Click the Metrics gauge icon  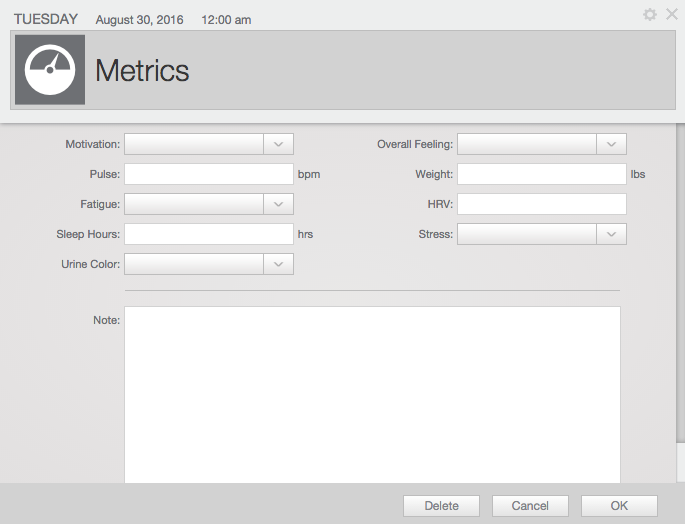point(50,70)
